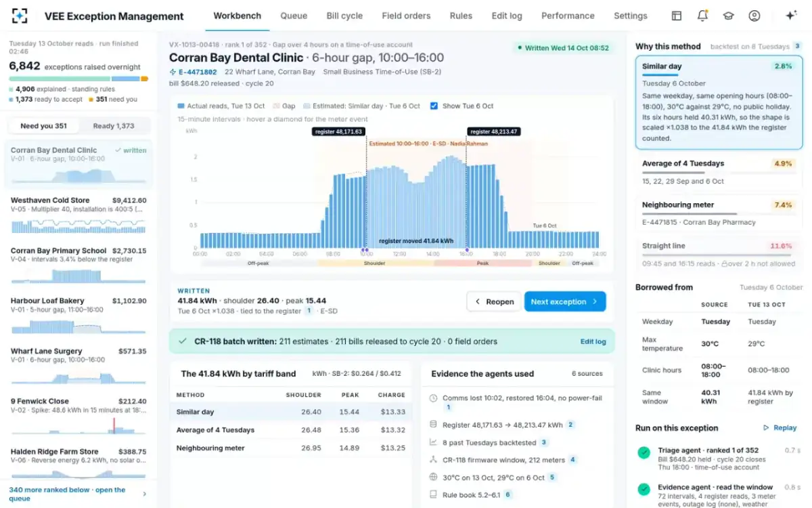Click citation badge 3 beside backtest on 8 Tuesdays

797,47
